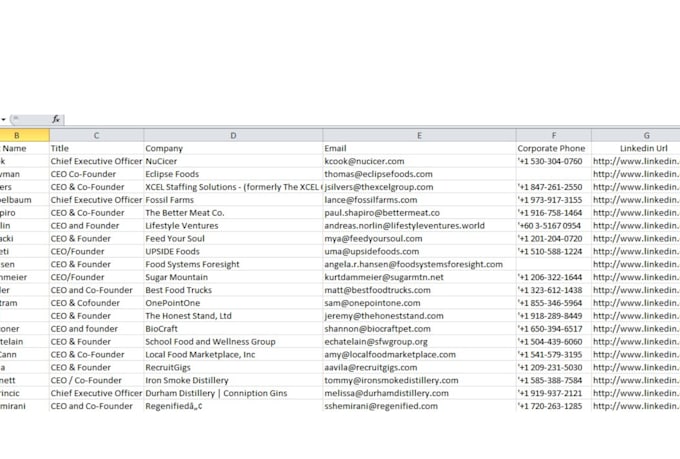Select the Lifestyle Ventures cell
This screenshot has width=680, height=459.
(233, 226)
